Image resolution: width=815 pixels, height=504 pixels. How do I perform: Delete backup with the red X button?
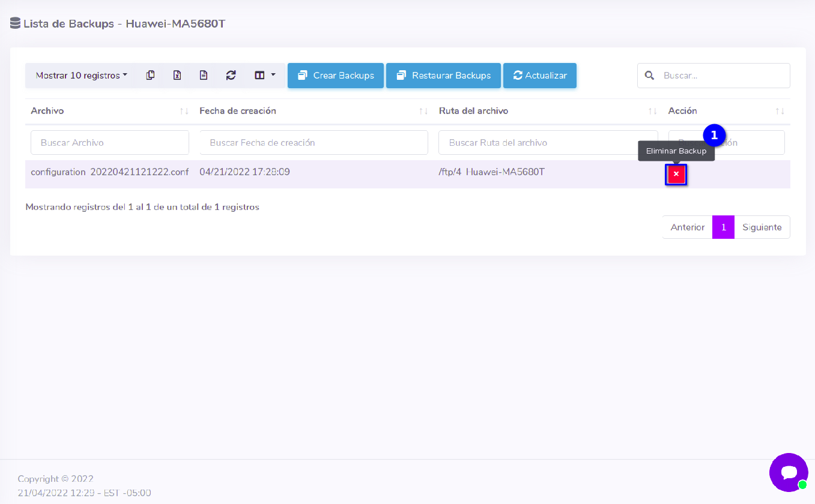(x=676, y=174)
